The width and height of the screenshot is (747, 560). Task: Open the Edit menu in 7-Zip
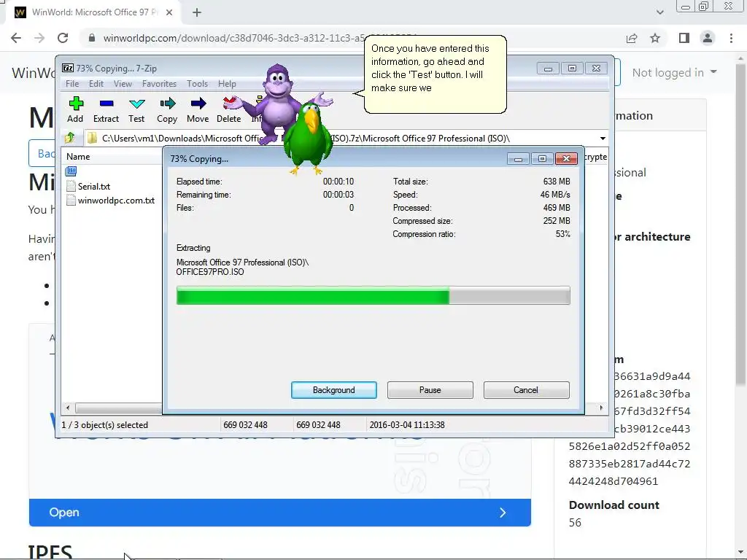tap(96, 84)
